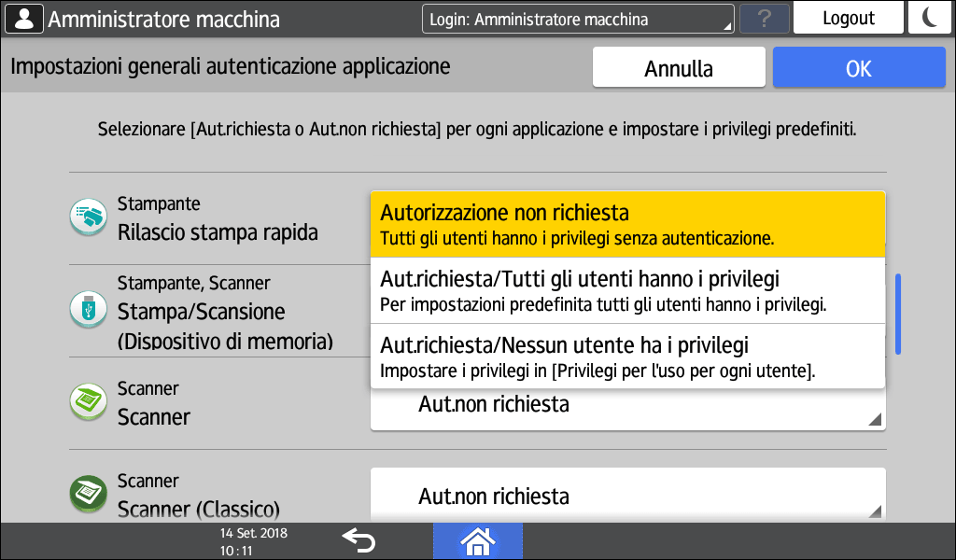Select 'Autorizzazione non richiesta' option
The image size is (956, 560).
pyautogui.click(x=627, y=224)
